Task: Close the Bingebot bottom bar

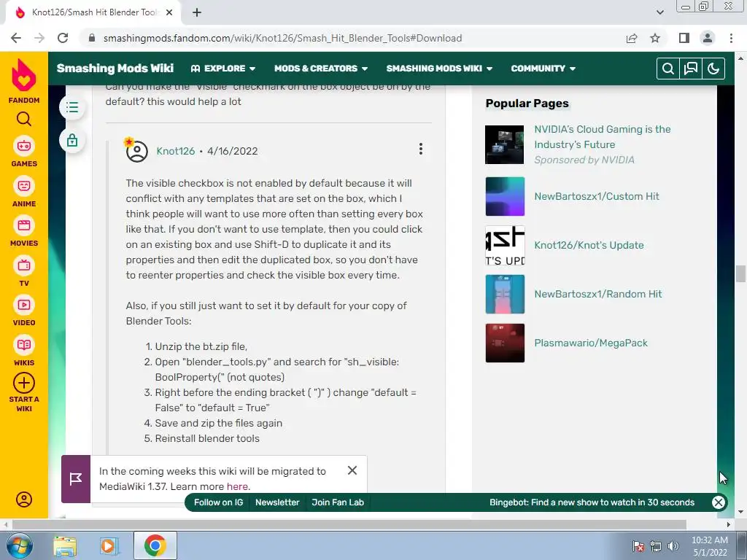Action: (x=719, y=502)
